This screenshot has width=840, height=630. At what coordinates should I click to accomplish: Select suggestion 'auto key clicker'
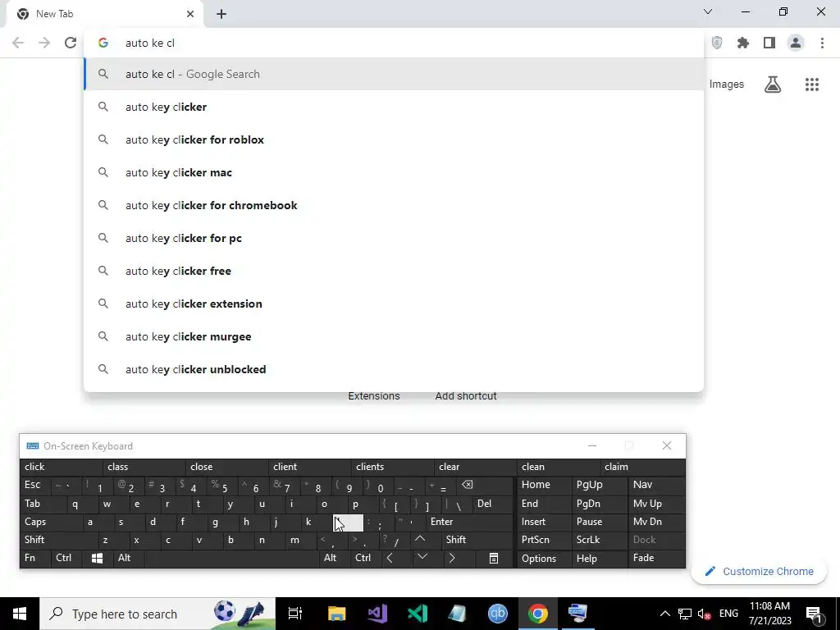pos(394,107)
